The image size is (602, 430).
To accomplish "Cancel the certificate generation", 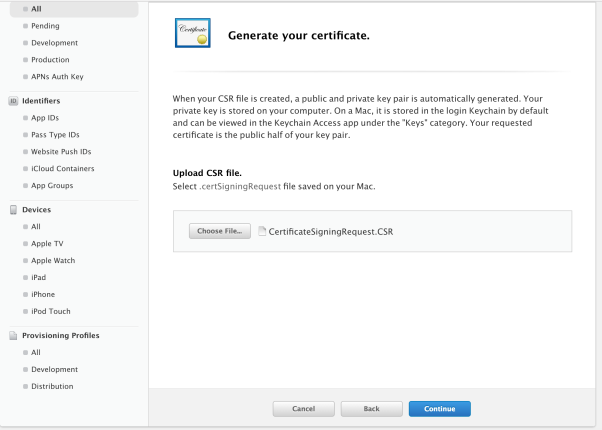I will pos(303,409).
